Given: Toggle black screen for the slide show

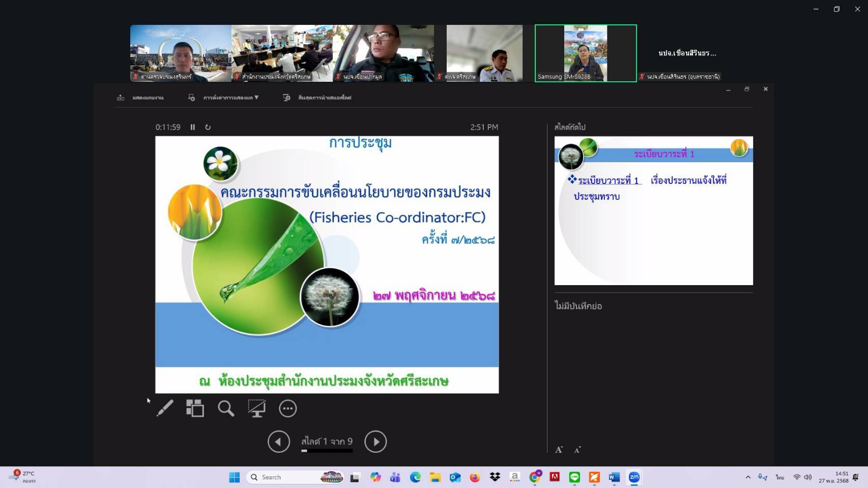Looking at the screenshot, I should [256, 408].
